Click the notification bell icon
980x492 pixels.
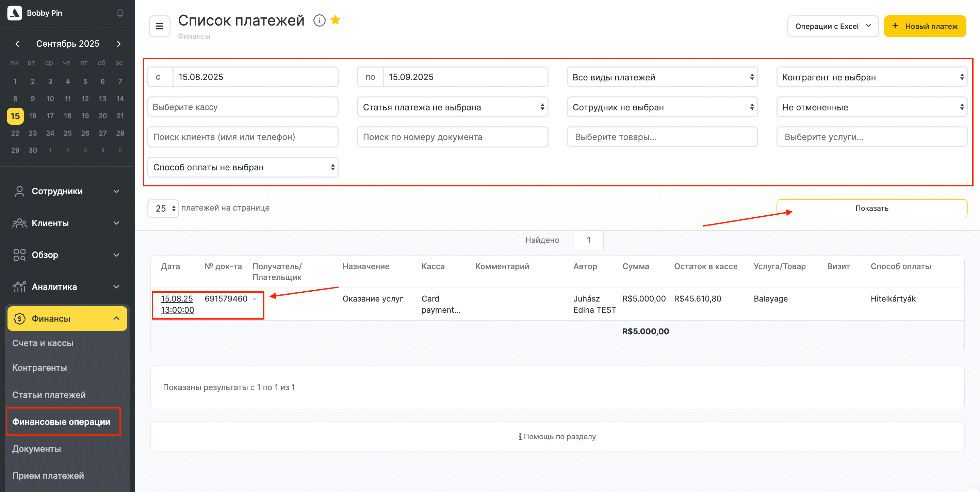pos(120,13)
